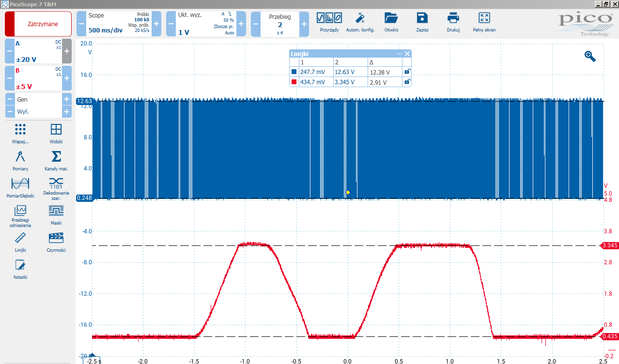Open the Ukł. wyz. trigger settings panel
The width and height of the screenshot is (619, 364).
[206, 24]
